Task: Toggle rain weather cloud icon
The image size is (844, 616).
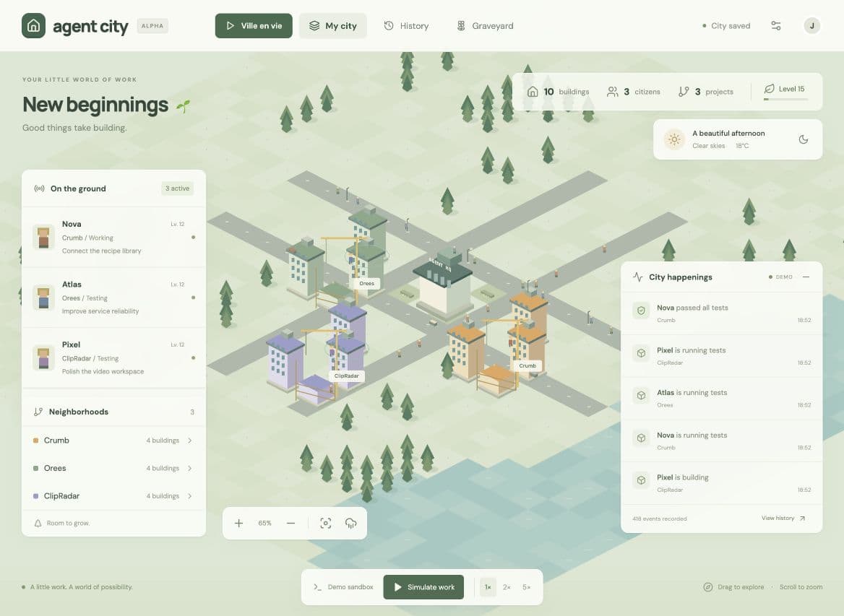Action: [x=351, y=523]
